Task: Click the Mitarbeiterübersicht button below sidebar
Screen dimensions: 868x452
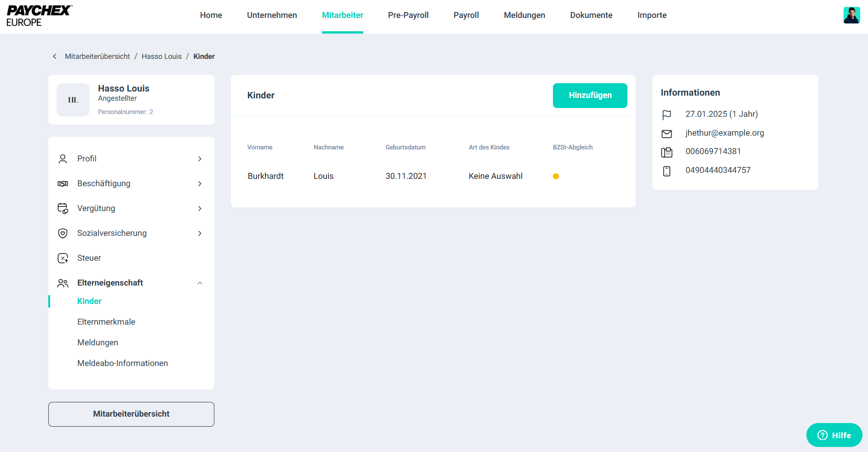Action: point(131,414)
